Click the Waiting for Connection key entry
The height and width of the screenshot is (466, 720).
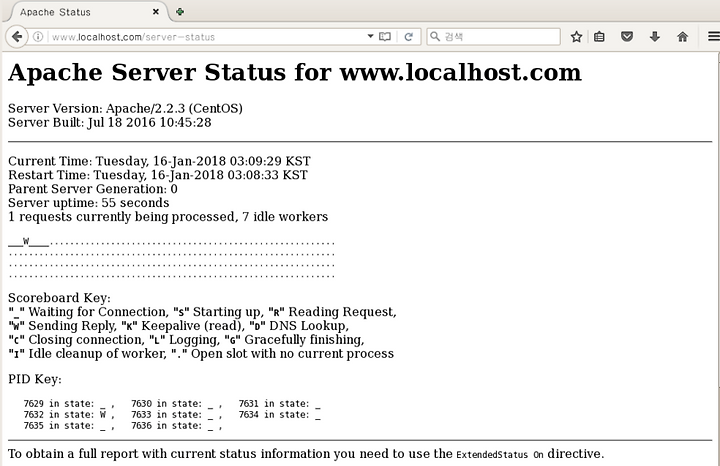point(88,312)
